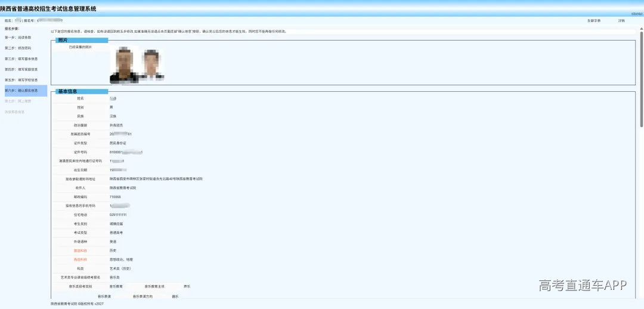The height and width of the screenshot is (309, 644).
Task: Click home phone value 0291111111
Action: 118,215
